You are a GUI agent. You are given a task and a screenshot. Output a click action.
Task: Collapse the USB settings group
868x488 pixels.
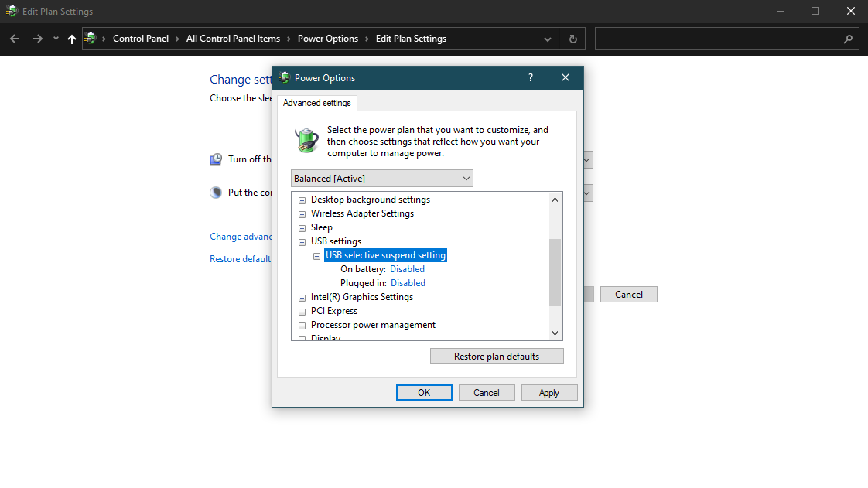click(x=302, y=241)
